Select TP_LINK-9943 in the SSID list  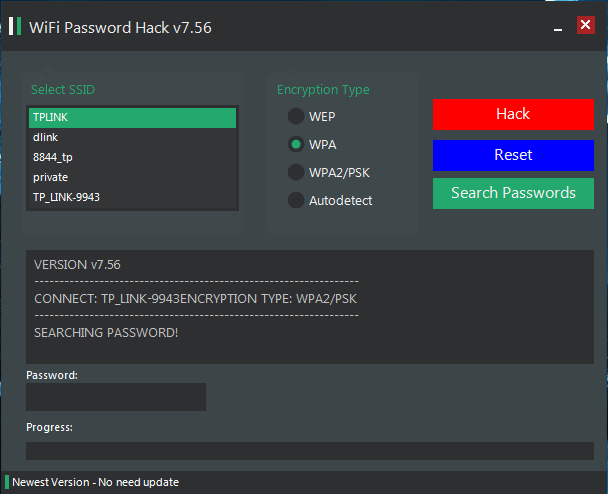coord(132,197)
